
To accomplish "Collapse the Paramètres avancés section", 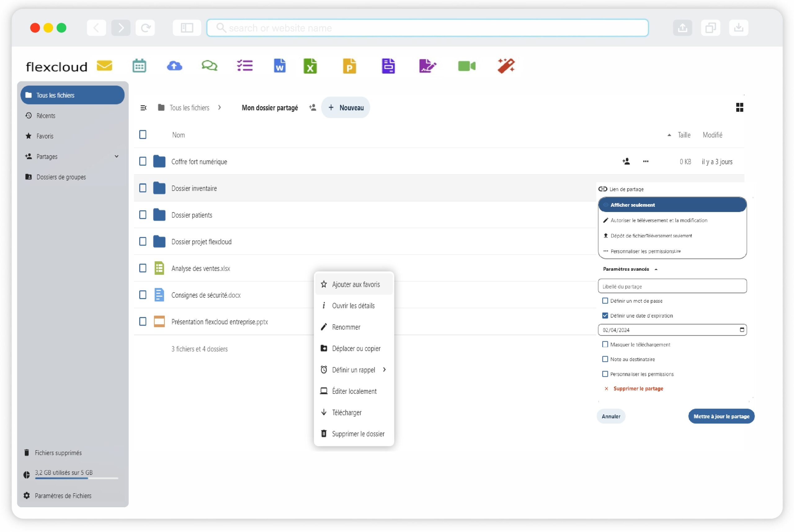I will point(657,269).
